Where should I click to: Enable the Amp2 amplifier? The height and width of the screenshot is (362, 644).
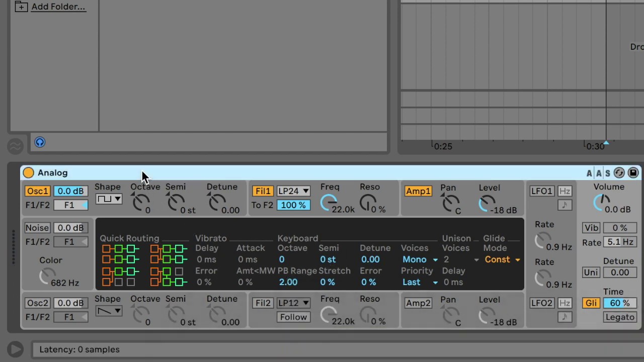pyautogui.click(x=419, y=303)
